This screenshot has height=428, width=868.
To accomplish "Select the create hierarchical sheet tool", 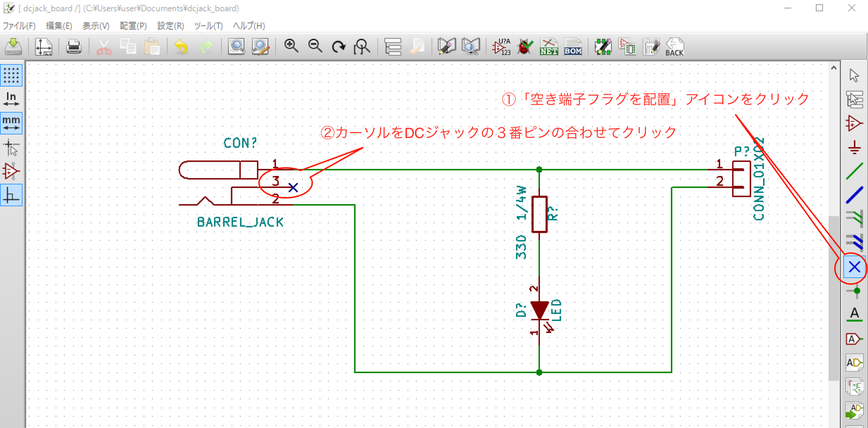I will point(854,387).
